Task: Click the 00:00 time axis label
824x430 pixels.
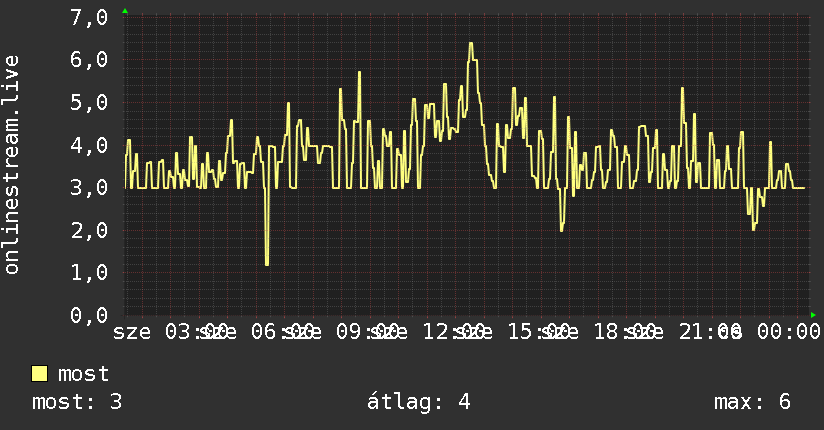Action: coord(788,332)
